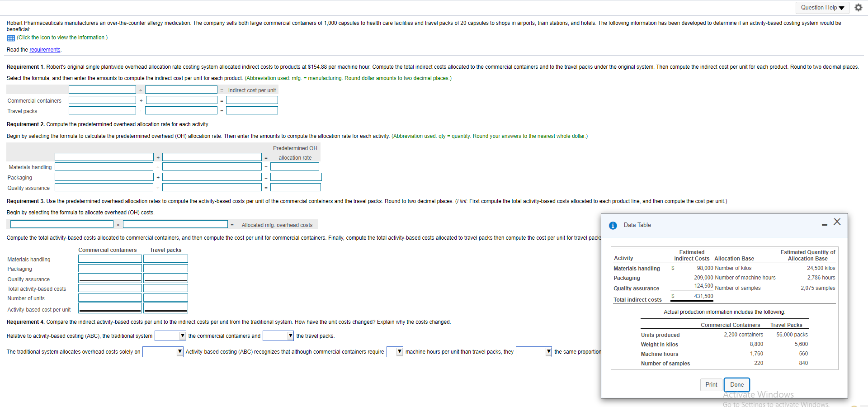The height and width of the screenshot is (407, 868).
Task: Click 'Go to Settings to activate Windows' text
Action: point(778,404)
